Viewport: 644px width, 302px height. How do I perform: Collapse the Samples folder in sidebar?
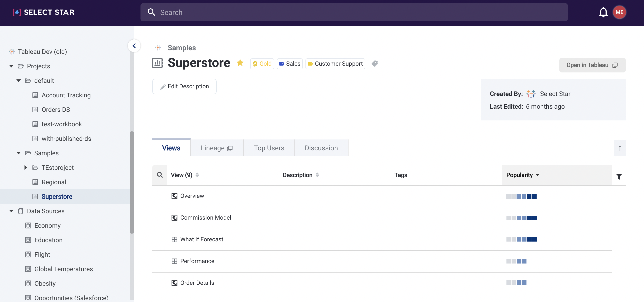[x=19, y=153]
